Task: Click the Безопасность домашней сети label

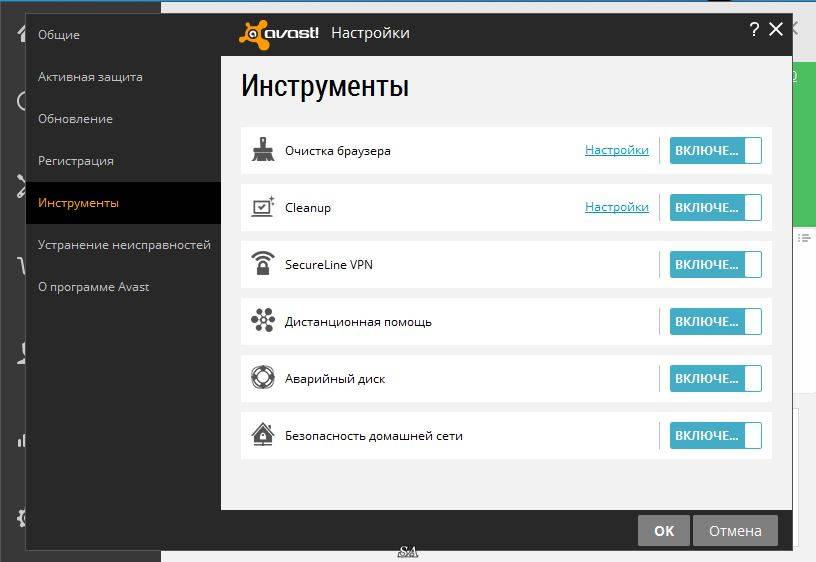Action: 374,436
